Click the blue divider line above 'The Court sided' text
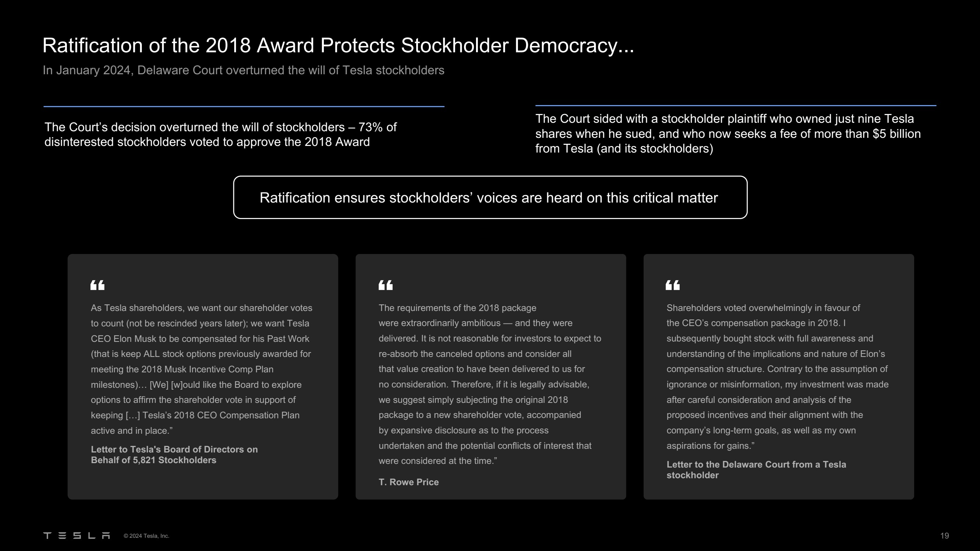Viewport: 980px width, 551px height. (736, 105)
